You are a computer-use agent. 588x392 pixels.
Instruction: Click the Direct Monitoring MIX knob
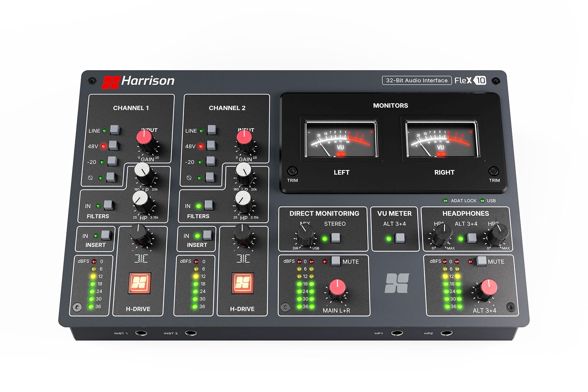click(x=305, y=235)
